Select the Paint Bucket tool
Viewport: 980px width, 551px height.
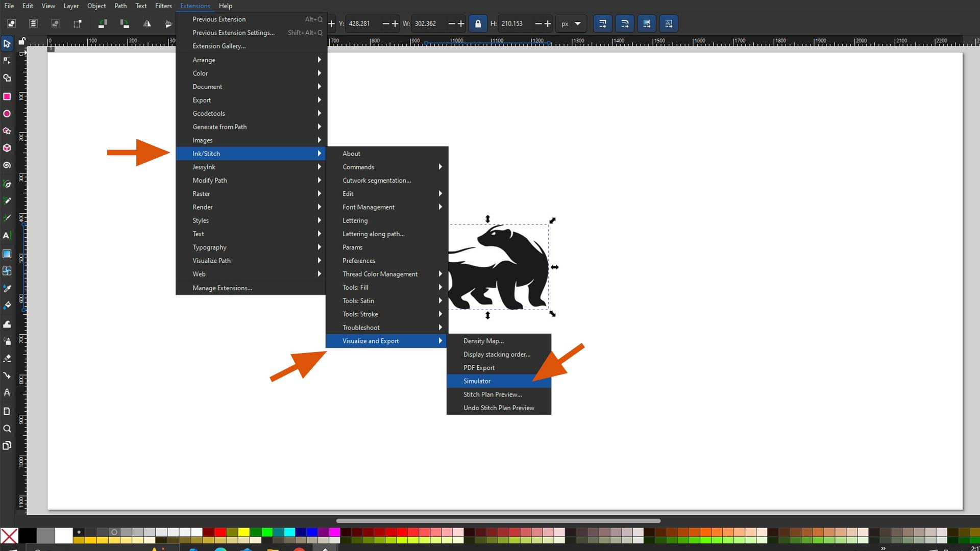7,306
